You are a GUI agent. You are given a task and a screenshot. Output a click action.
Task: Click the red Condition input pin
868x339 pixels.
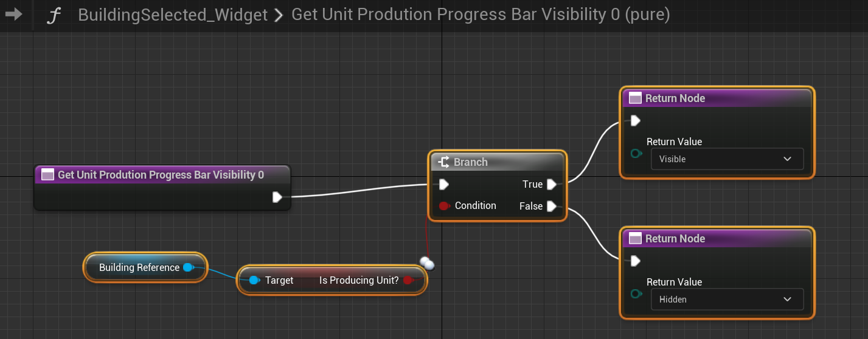point(443,206)
